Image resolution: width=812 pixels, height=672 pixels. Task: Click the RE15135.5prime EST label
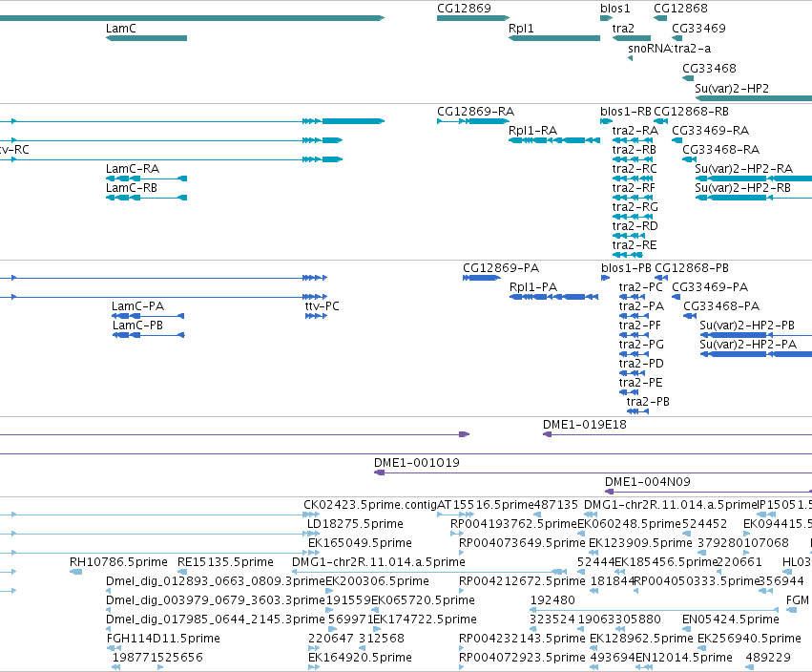click(x=225, y=562)
